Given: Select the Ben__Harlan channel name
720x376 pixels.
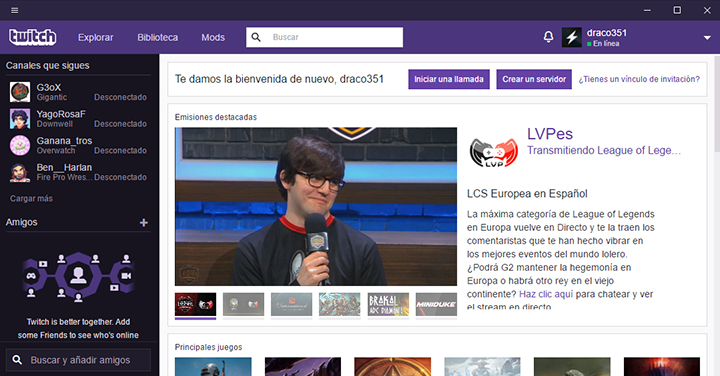Looking at the screenshot, I should point(64,168).
